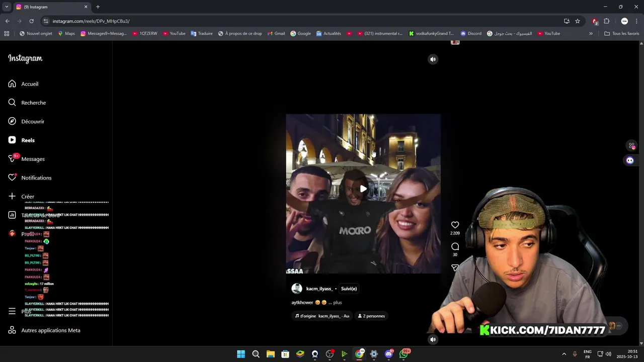Open the Maps bookmark

point(66,34)
